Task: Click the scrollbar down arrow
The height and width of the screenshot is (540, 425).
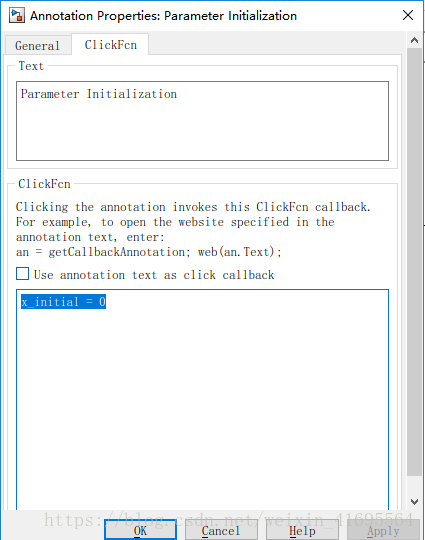Action: coord(415,502)
